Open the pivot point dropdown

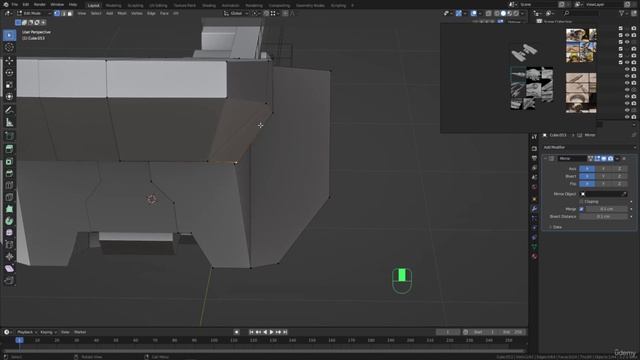[x=256, y=13]
